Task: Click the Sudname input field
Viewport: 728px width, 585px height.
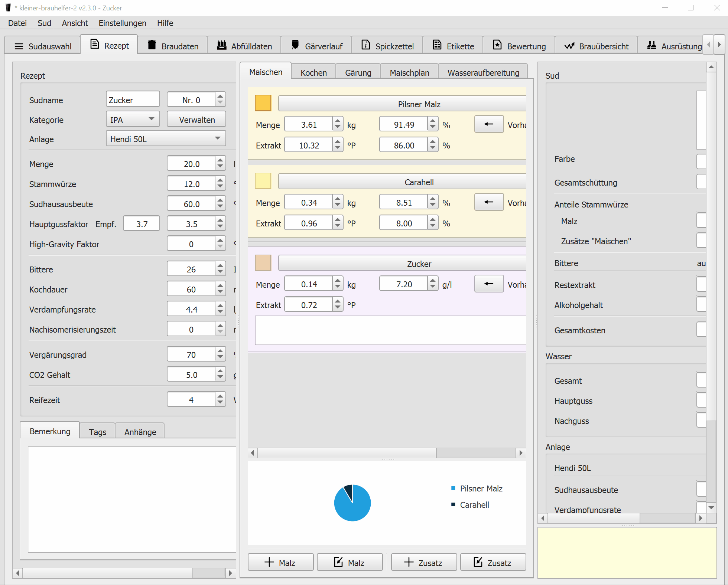Action: pos(133,100)
